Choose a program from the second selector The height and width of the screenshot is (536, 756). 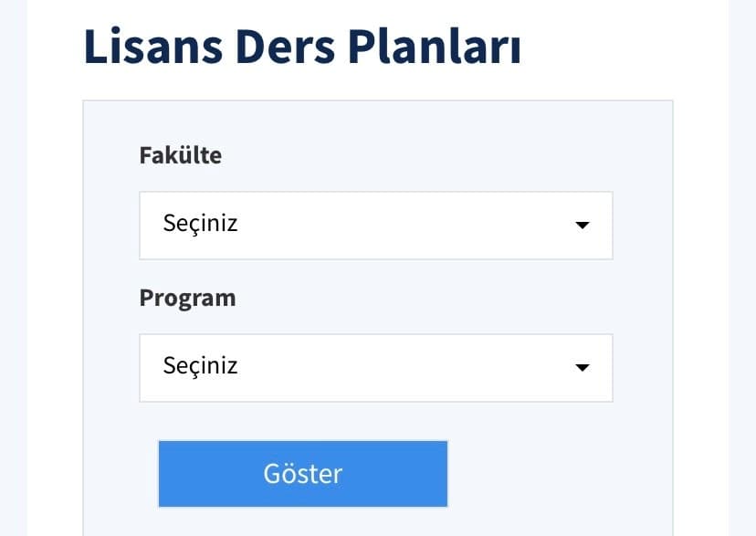pos(374,367)
